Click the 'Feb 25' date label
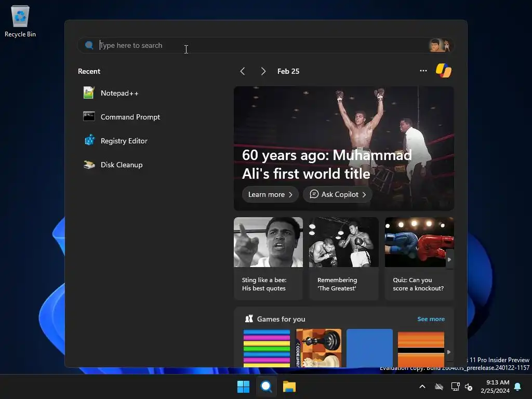The image size is (532, 399). (x=288, y=71)
